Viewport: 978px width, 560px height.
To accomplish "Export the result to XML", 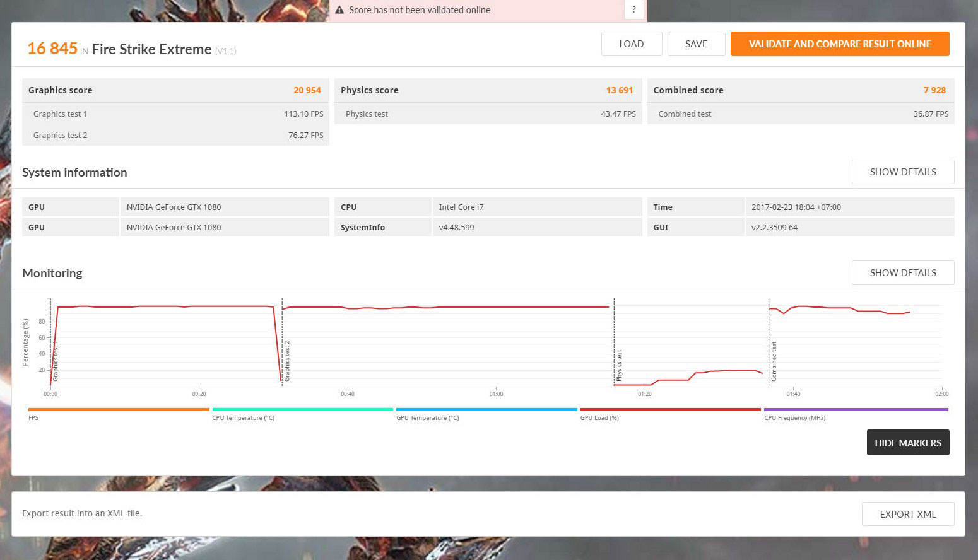I will 907,514.
